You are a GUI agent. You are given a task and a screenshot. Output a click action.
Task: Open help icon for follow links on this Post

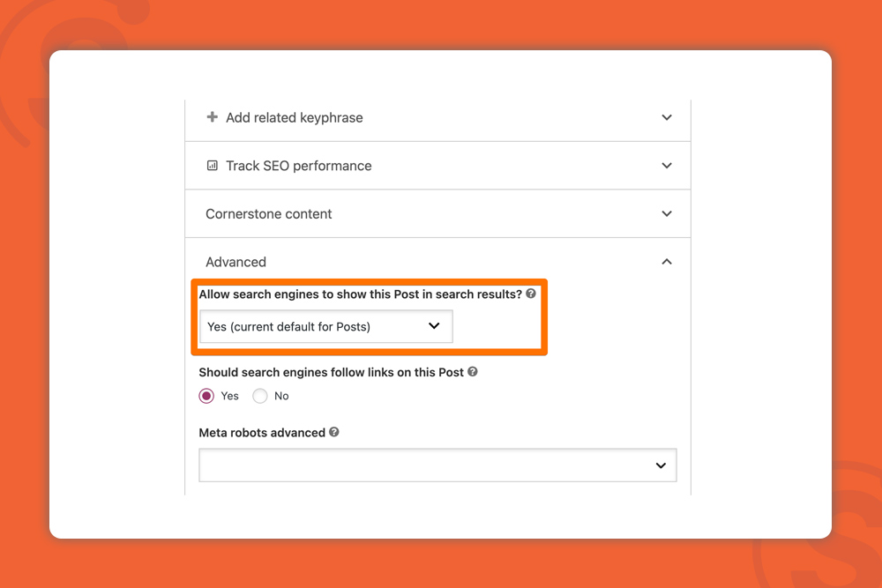pos(473,371)
